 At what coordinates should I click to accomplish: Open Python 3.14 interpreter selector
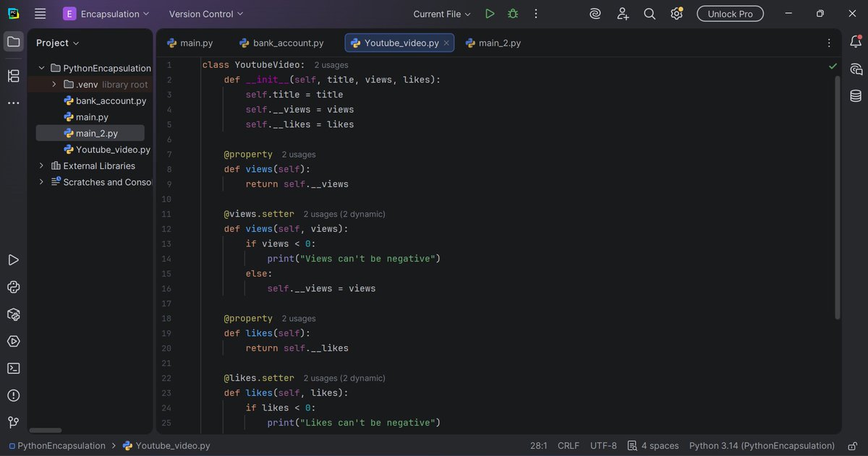coord(762,446)
